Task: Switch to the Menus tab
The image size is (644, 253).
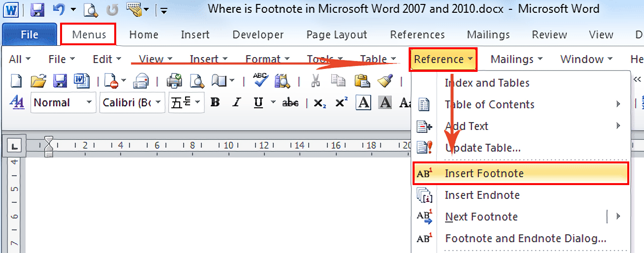Action: point(89,34)
